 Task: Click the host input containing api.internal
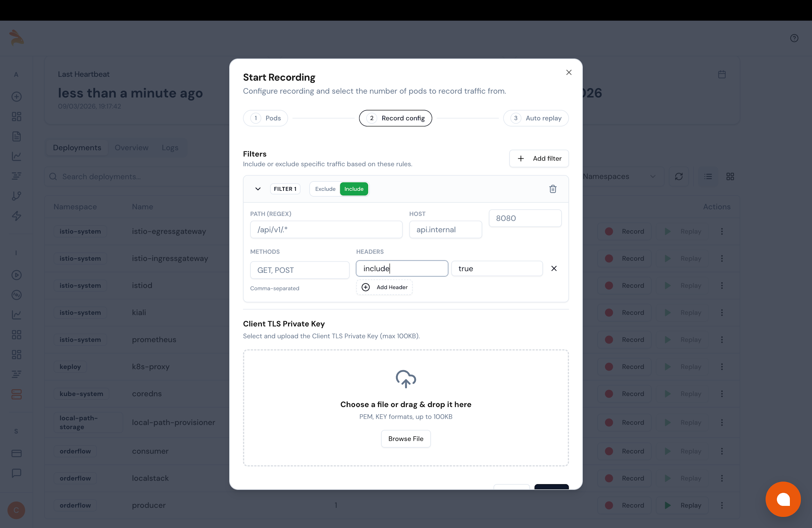click(x=446, y=230)
